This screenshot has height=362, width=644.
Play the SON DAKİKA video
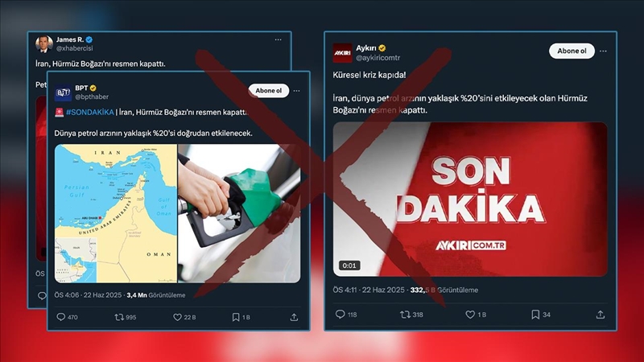pyautogui.click(x=470, y=199)
